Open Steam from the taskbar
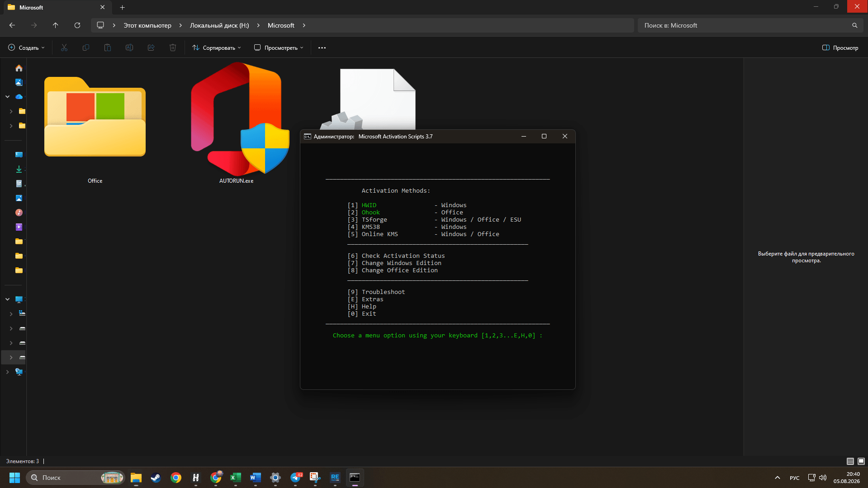868x488 pixels. 156,478
